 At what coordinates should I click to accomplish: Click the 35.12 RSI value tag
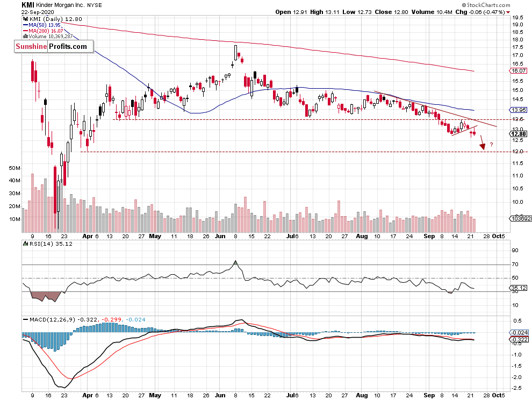[x=518, y=288]
